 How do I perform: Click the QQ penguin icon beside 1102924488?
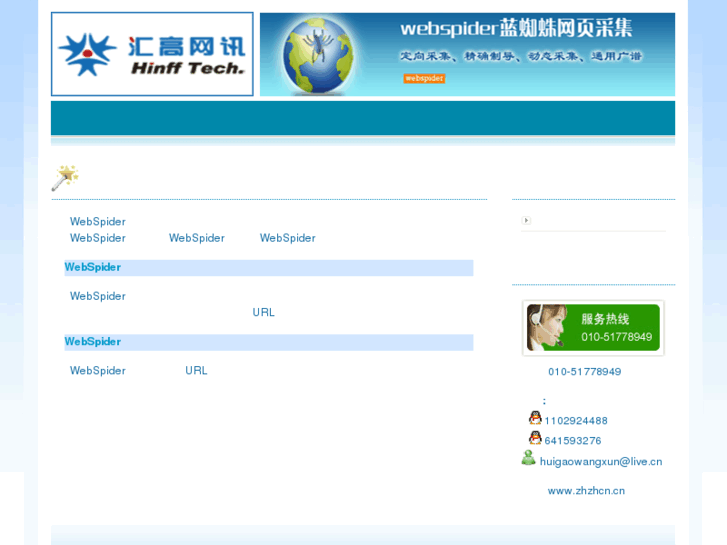pos(535,418)
